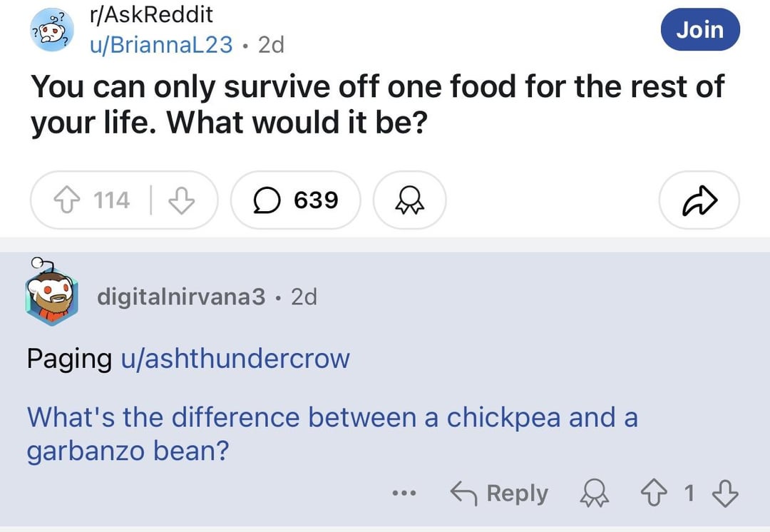Image resolution: width=770 pixels, height=532 pixels.
Task: Open the 639 comments on the post
Action: point(296,200)
